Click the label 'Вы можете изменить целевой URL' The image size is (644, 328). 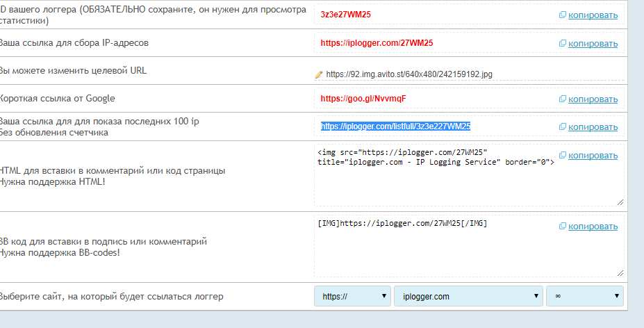[x=73, y=71]
